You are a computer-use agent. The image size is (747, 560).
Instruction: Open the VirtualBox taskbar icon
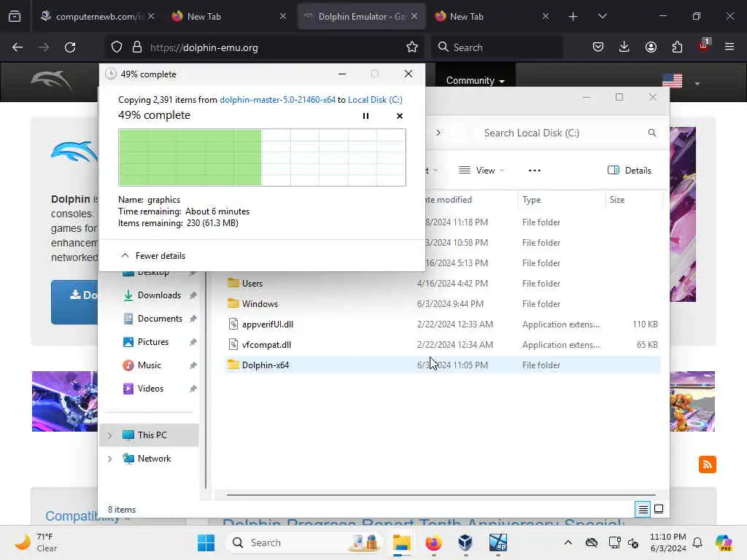[x=465, y=542]
